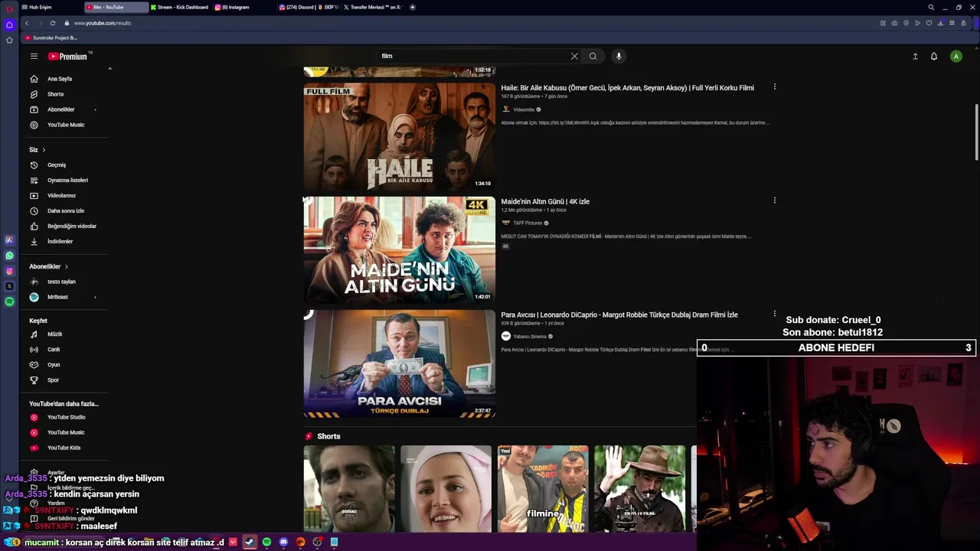Open three-dot menu for Para Avcısı
Viewport: 980px width, 551px height.
[774, 314]
